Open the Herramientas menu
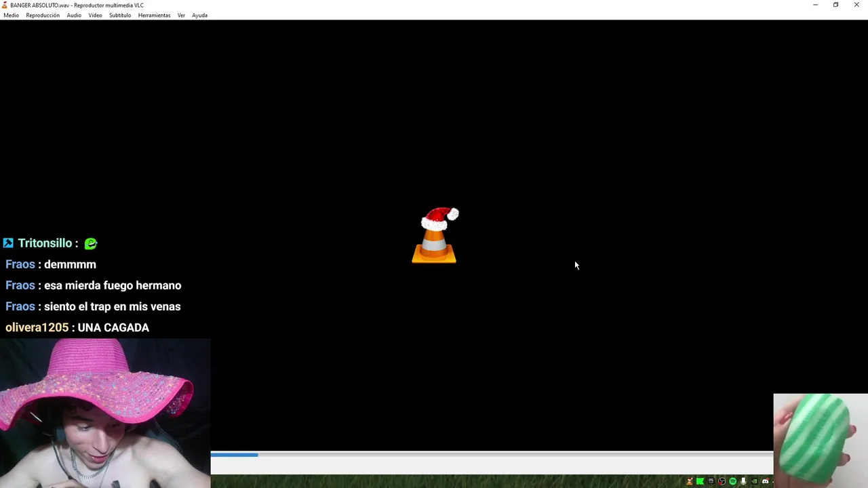The width and height of the screenshot is (868, 488). click(154, 15)
